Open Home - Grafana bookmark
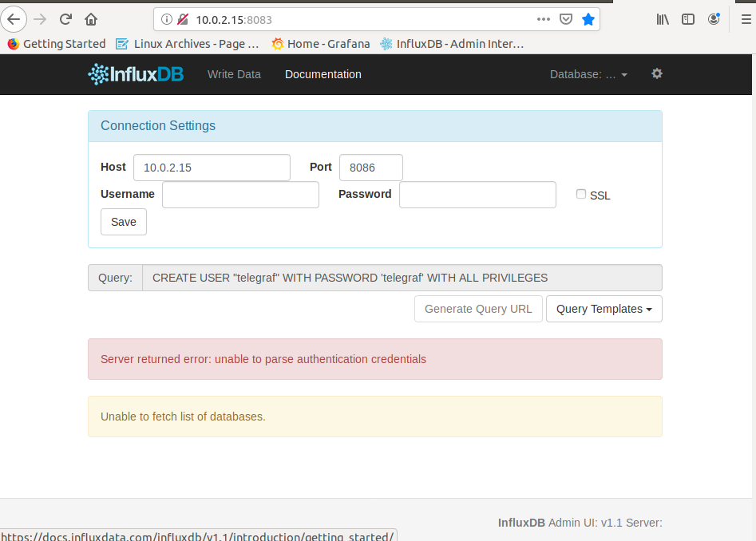Viewport: 756px width, 541px height. tap(321, 44)
